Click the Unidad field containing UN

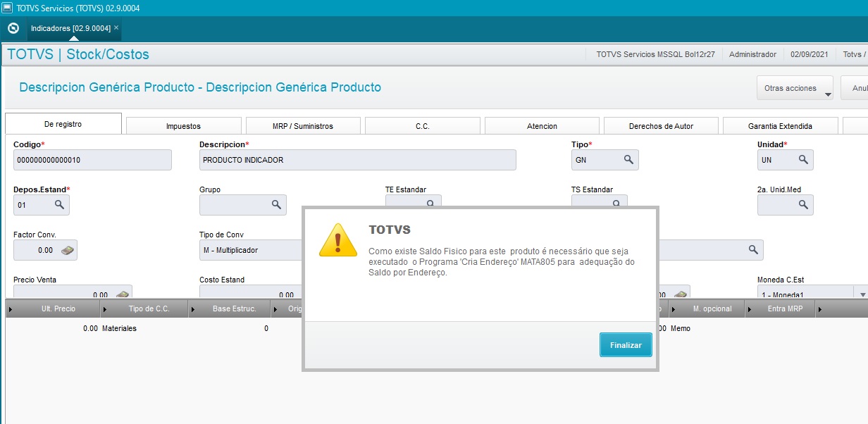point(785,160)
